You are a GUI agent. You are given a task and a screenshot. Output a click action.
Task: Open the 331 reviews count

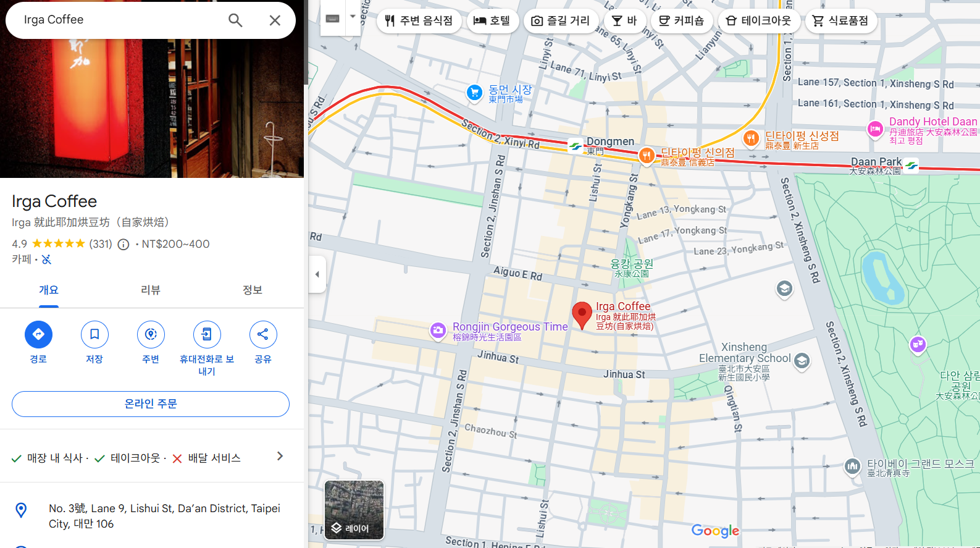[x=101, y=244]
